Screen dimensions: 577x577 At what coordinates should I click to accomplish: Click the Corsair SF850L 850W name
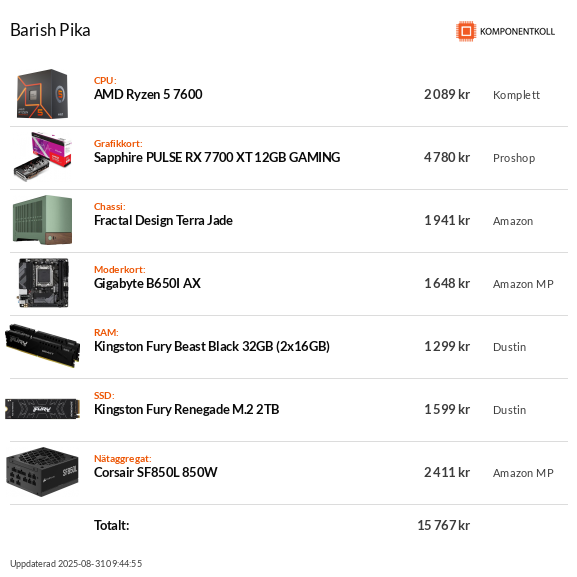click(x=155, y=472)
